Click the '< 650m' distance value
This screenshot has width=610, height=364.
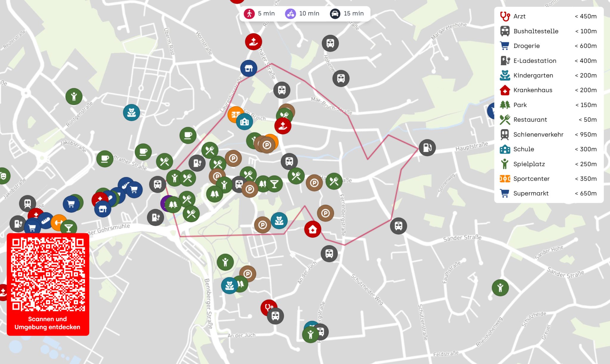click(x=586, y=193)
